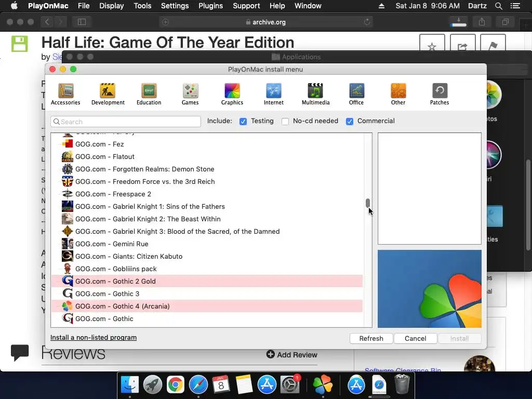
Task: Click the Flatout game icon in list
Action: tap(67, 156)
